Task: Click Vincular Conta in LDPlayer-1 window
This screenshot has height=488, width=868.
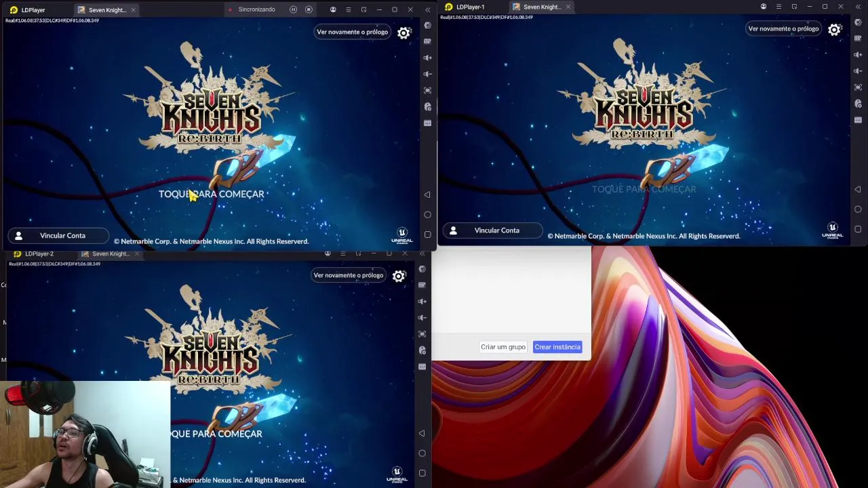Action: 492,230
